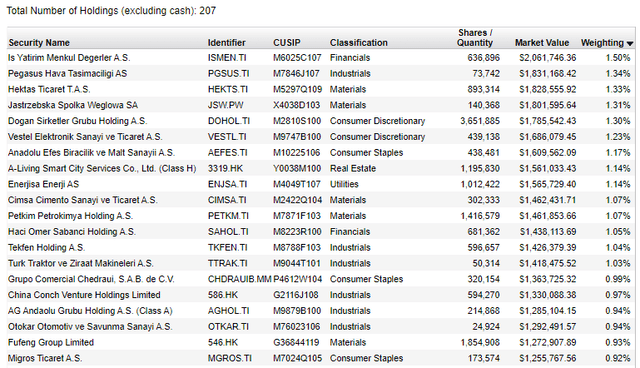This screenshot has height=368, width=640.
Task: Click the CUSIP column header
Action: (287, 43)
